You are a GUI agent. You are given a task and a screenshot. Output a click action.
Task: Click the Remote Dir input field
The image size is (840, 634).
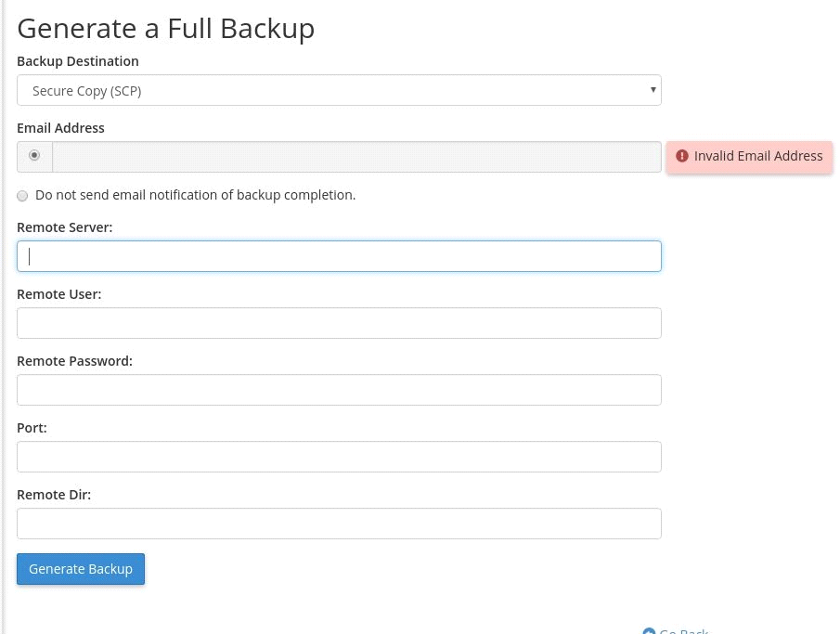click(x=339, y=524)
